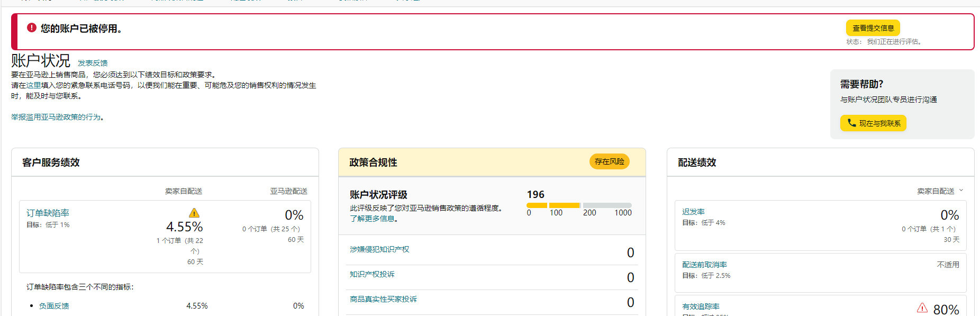Click the first yellow segment of the rating bar
The width and height of the screenshot is (980, 316).
[x=537, y=205]
